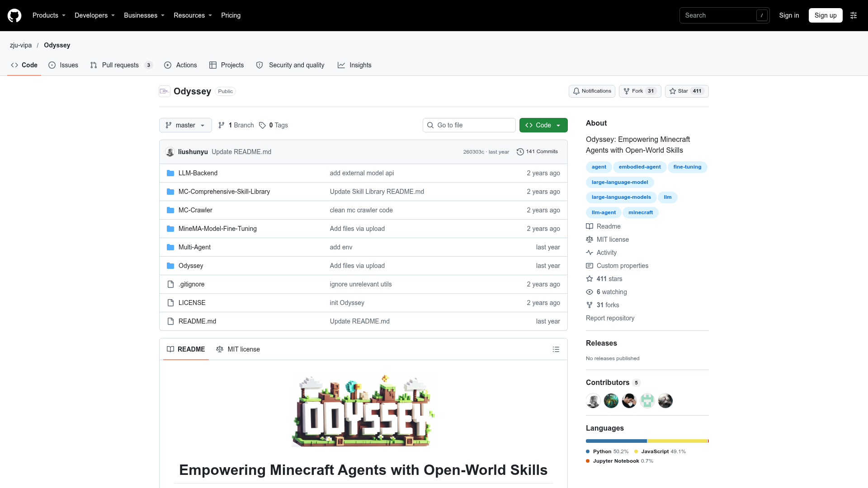Open the green pixel contributor avatar

coord(647,401)
